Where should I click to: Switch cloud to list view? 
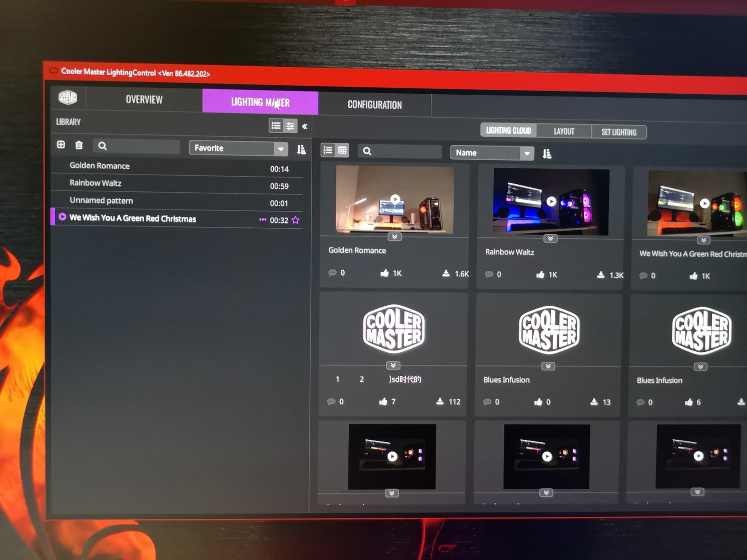click(328, 150)
